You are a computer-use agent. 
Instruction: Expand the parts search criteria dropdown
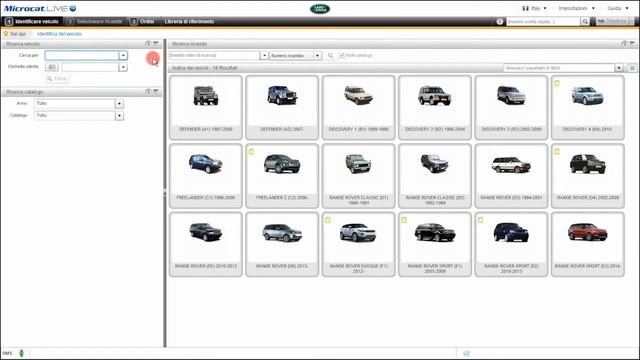click(264, 56)
